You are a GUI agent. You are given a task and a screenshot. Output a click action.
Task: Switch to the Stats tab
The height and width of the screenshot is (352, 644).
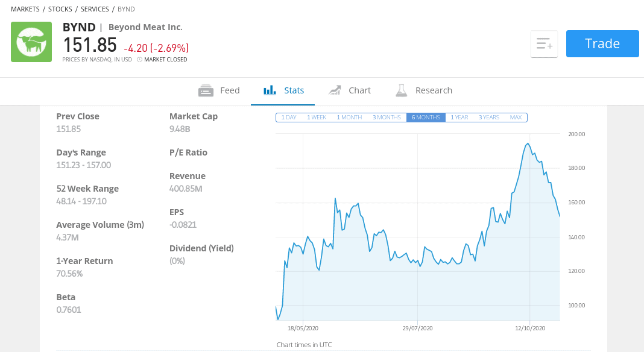[283, 90]
